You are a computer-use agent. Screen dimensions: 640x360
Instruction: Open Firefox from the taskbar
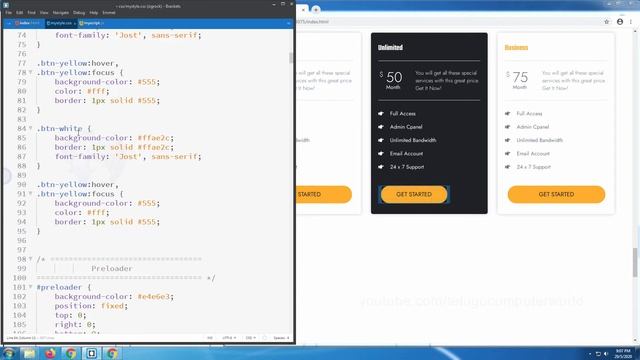(50, 353)
